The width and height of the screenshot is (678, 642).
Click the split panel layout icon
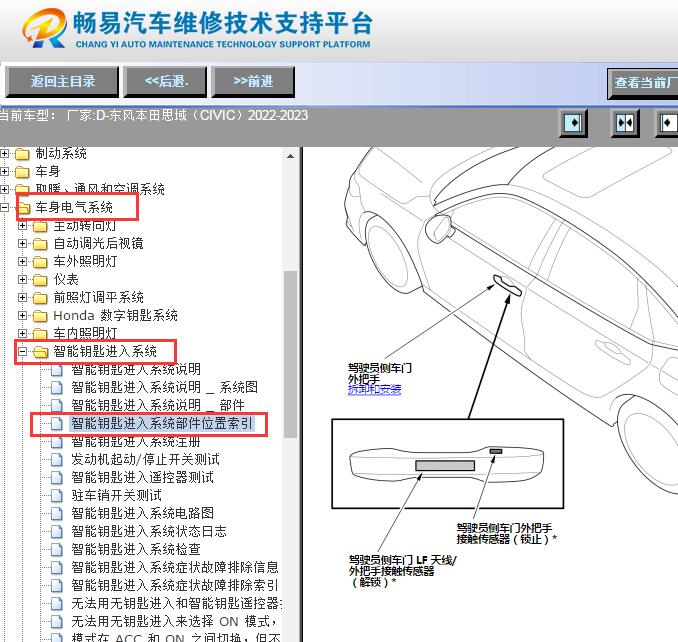point(625,123)
